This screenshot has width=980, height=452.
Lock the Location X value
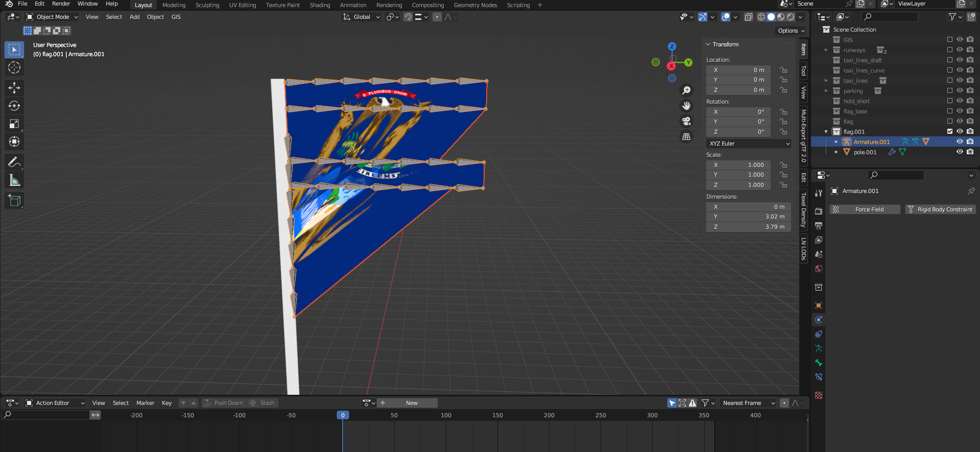tap(783, 70)
